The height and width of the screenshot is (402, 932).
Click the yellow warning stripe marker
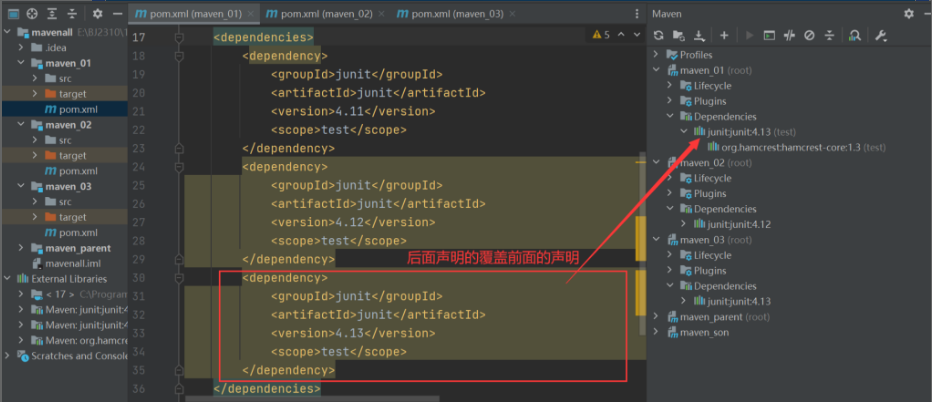coord(640,238)
